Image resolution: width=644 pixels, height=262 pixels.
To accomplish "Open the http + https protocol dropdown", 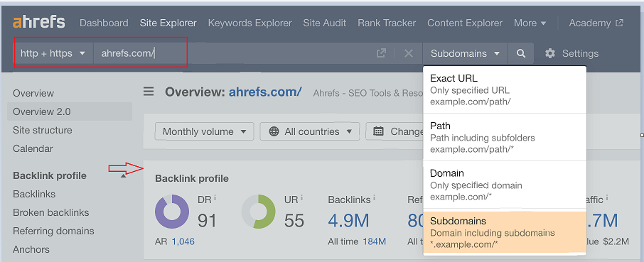I will [x=53, y=53].
